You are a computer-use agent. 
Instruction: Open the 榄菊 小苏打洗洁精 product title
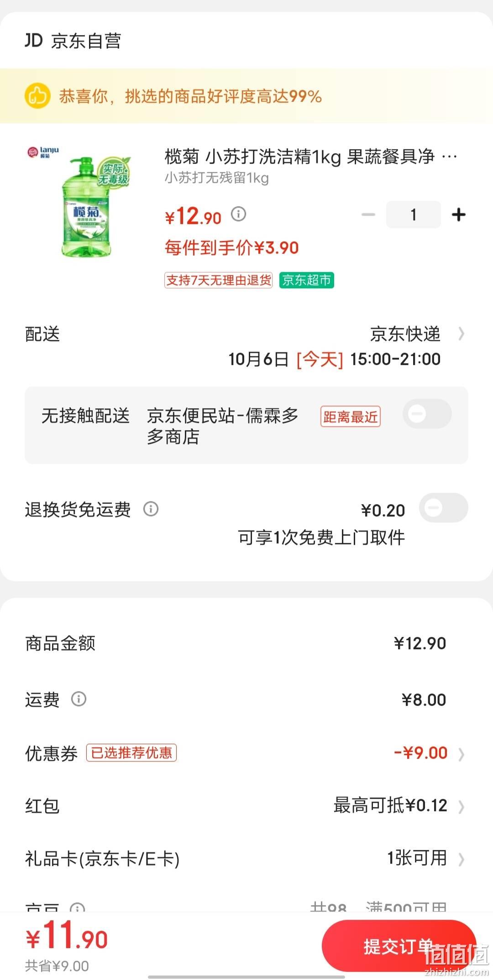pyautogui.click(x=311, y=157)
